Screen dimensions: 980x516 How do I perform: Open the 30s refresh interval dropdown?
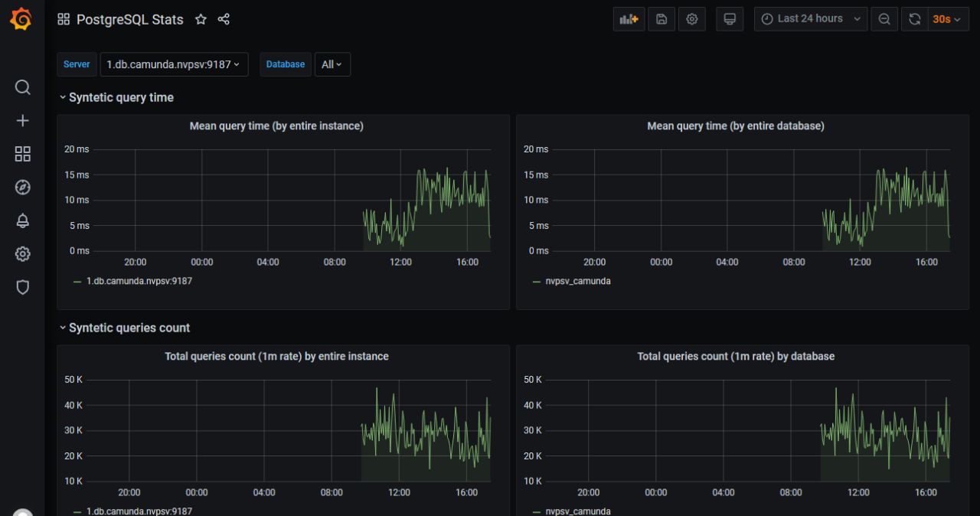947,19
